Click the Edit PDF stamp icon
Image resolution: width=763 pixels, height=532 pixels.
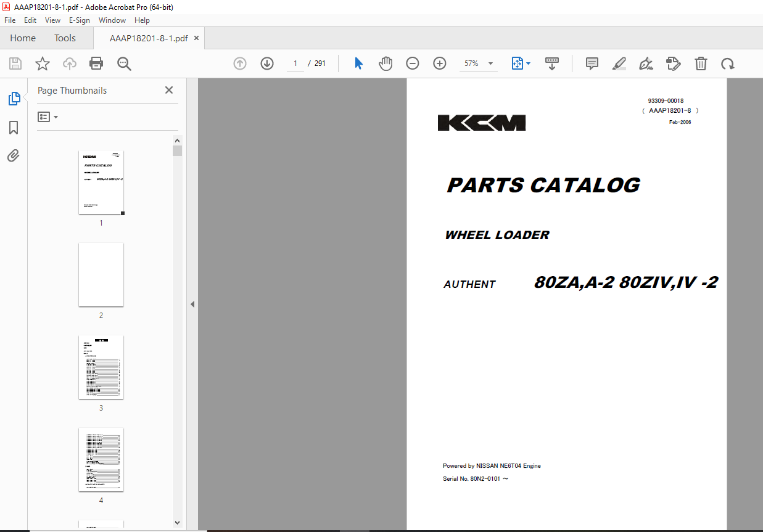pos(673,63)
